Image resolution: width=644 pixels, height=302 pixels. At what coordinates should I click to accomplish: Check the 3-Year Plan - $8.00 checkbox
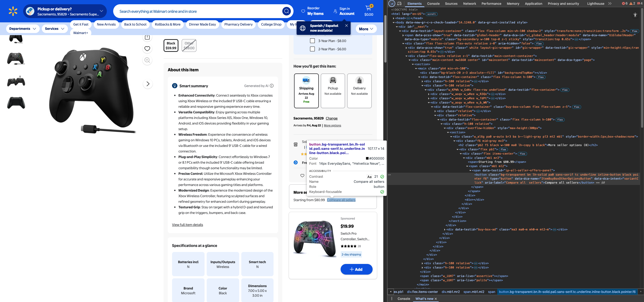click(312, 41)
